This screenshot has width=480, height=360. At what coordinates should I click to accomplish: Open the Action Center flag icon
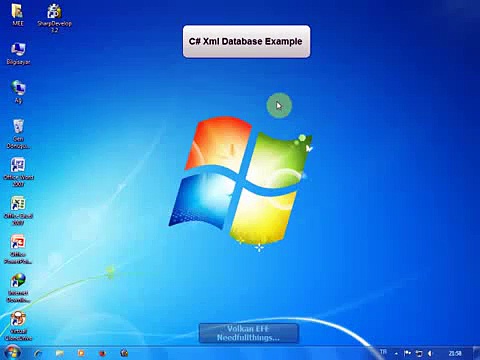pos(407,353)
